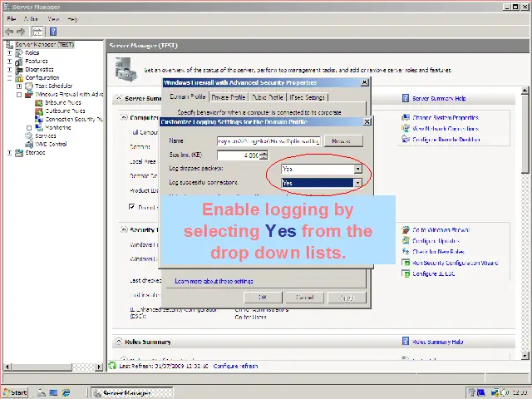Open the Log successful connections dropdown
Viewport: 532px width, 399px height.
357,183
